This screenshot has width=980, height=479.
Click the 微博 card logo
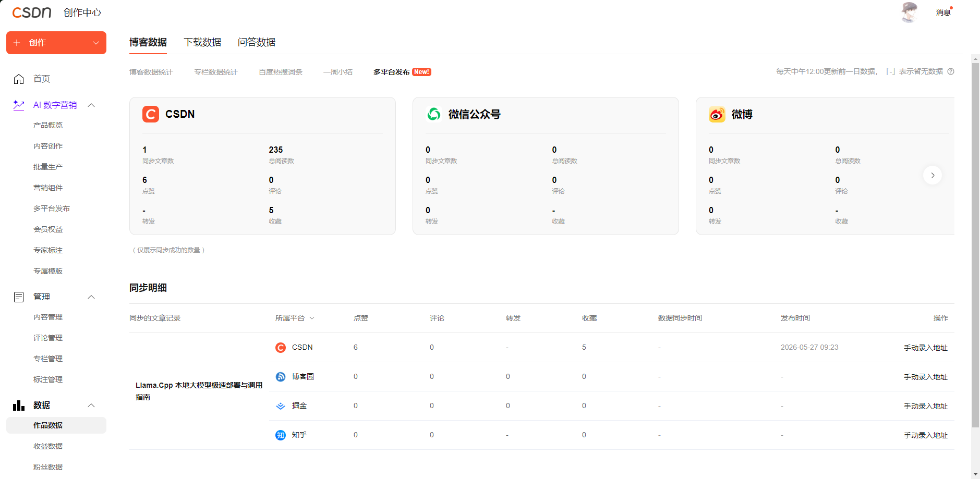pyautogui.click(x=717, y=114)
